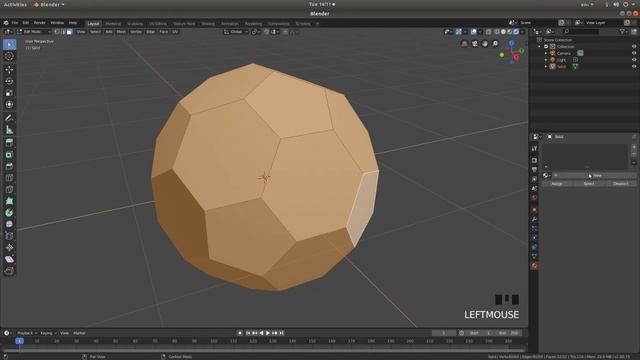Select the Rotate tool
This screenshot has height=360, width=640.
[x=9, y=81]
